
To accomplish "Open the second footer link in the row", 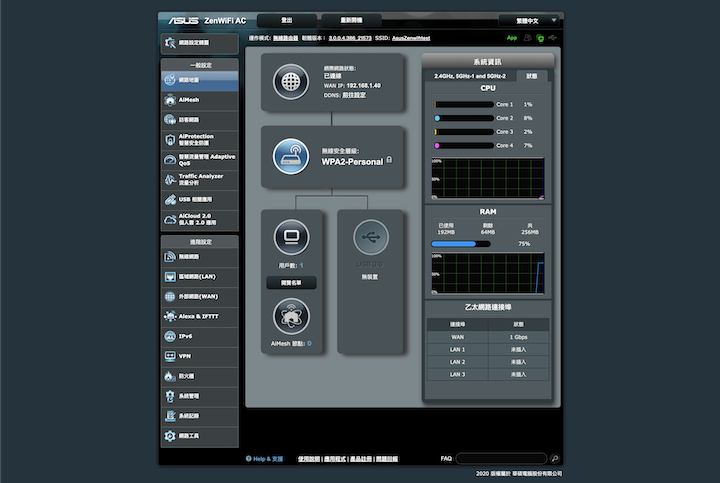I will [x=335, y=459].
